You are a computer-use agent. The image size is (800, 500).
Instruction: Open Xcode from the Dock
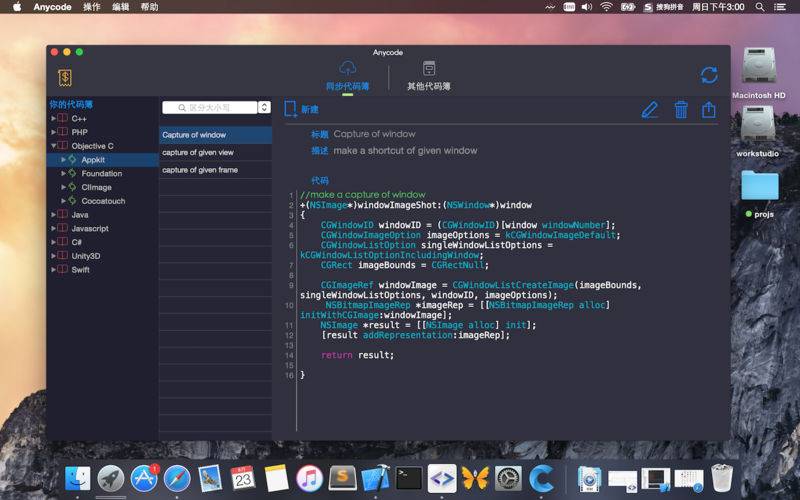pos(376,479)
